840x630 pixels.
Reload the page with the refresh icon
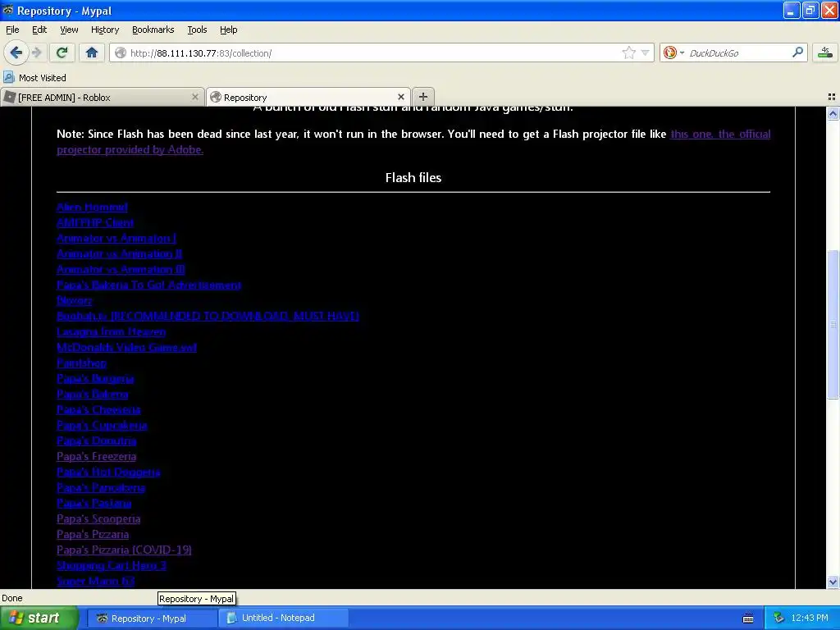pos(62,52)
